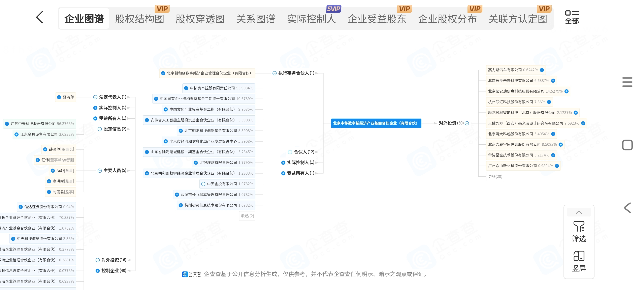Collapse the 法定代表人 (1) node
The image size is (644, 290).
[x=95, y=97]
